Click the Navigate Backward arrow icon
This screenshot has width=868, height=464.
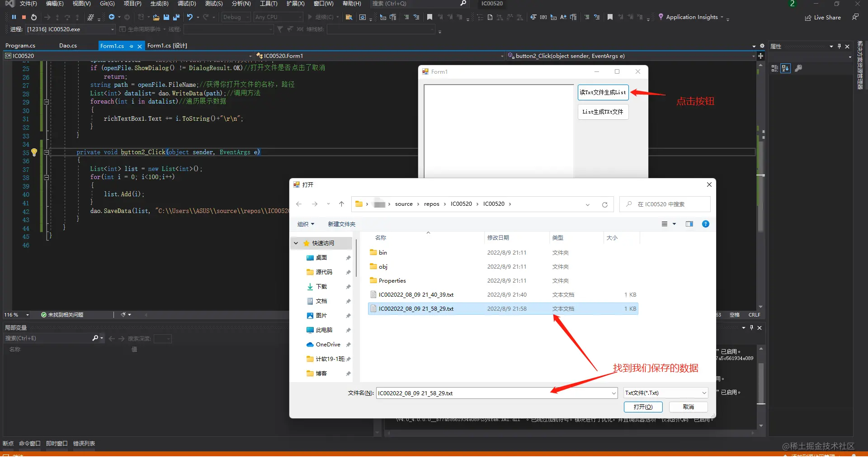point(112,17)
